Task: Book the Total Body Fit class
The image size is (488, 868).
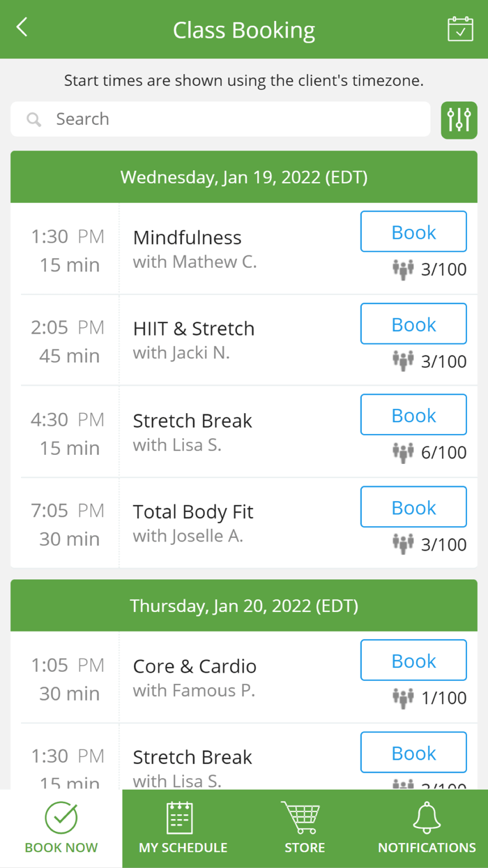Action: [413, 507]
